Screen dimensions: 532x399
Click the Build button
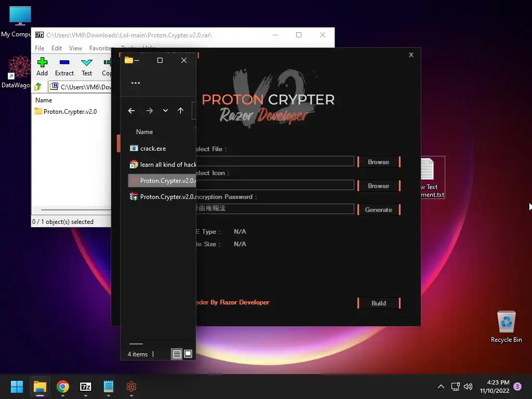379,303
